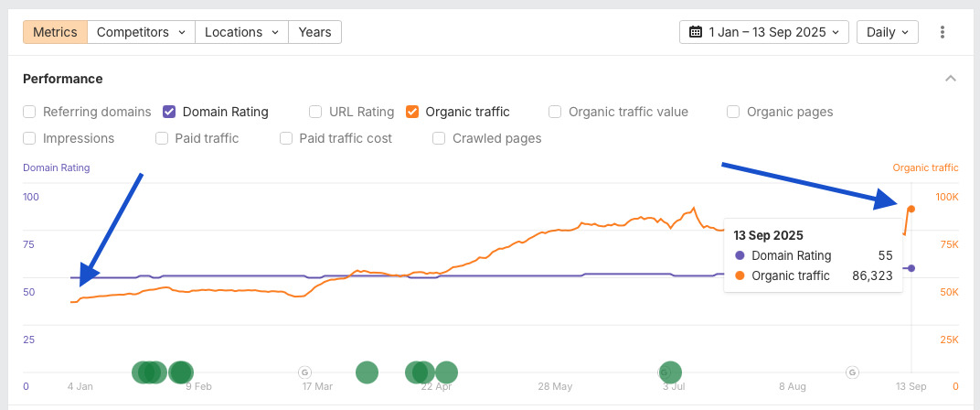The height and width of the screenshot is (410, 980).
Task: Enable the URL Rating checkbox
Action: 315,112
